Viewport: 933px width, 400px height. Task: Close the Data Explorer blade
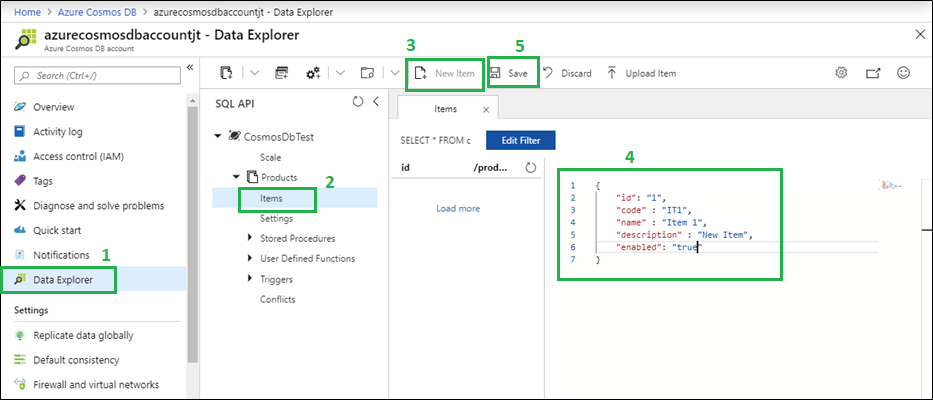(x=920, y=35)
